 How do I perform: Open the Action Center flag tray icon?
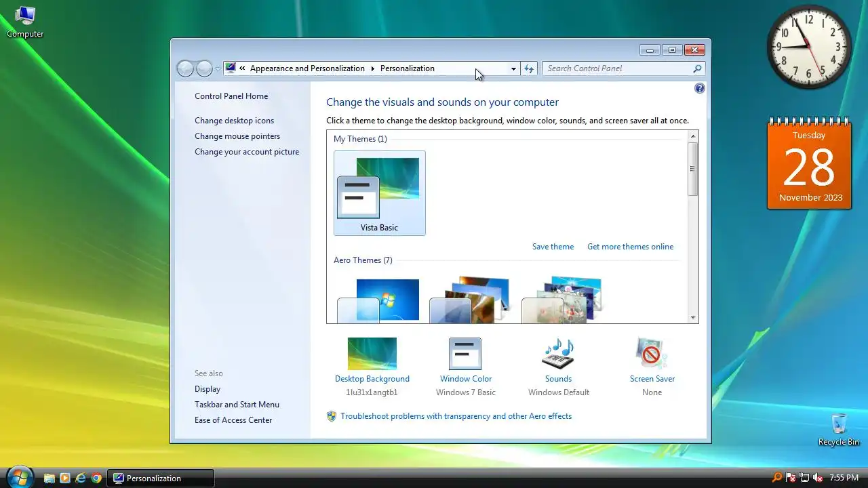click(791, 478)
